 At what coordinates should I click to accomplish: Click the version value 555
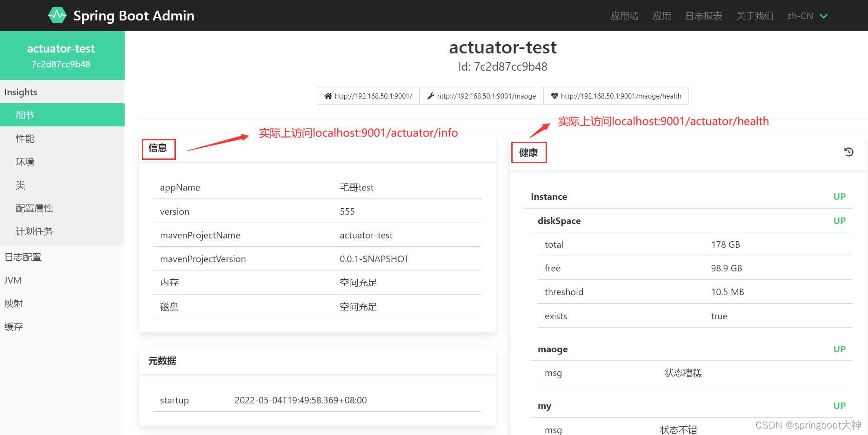(347, 211)
